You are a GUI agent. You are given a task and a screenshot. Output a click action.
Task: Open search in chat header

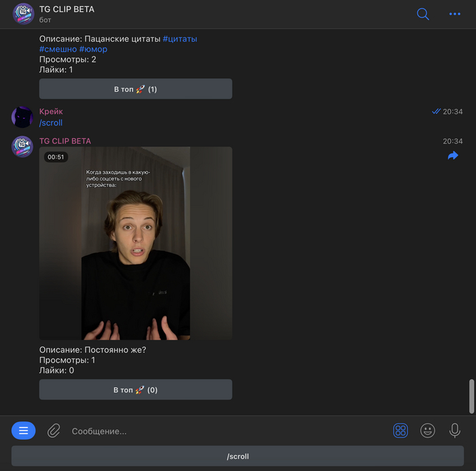[x=423, y=14]
